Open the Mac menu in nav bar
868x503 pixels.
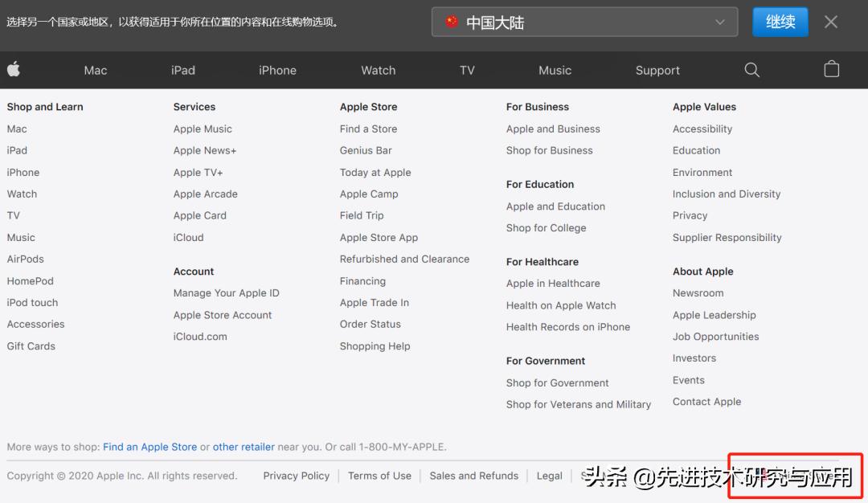tap(95, 70)
